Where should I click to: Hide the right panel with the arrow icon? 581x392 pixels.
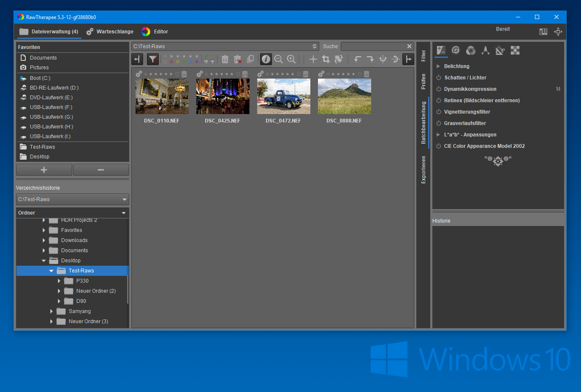coord(408,59)
